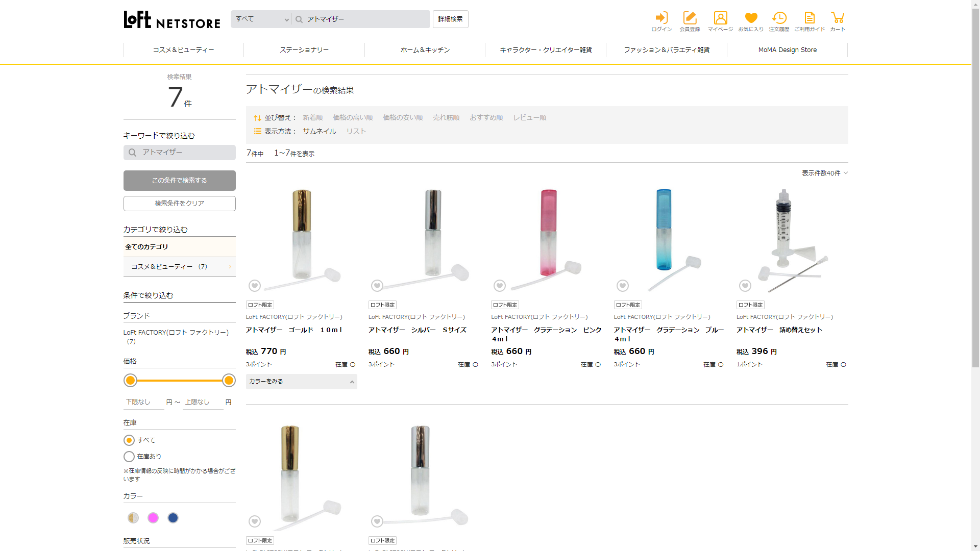Sort results by 価格の安い順

pos(403,118)
